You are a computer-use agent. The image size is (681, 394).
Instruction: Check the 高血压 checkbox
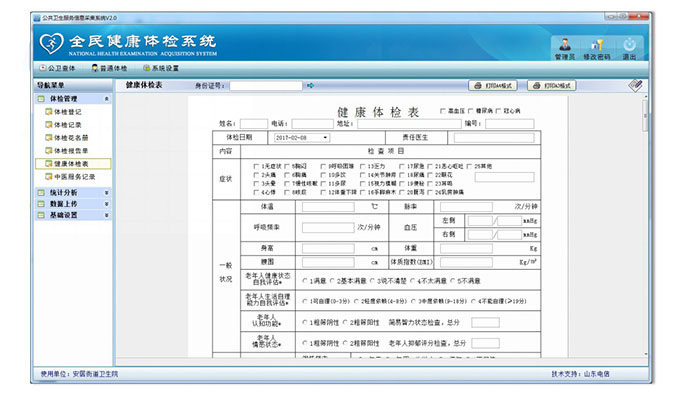(x=443, y=111)
